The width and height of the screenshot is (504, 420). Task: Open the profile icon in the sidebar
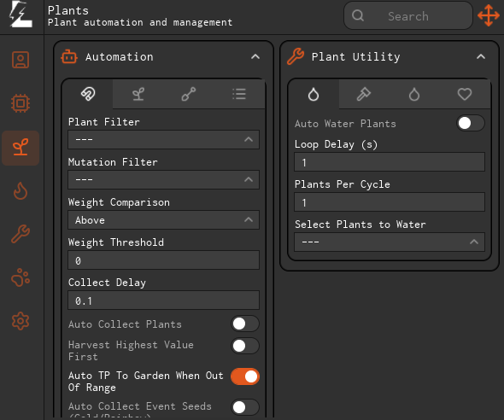pos(21,60)
